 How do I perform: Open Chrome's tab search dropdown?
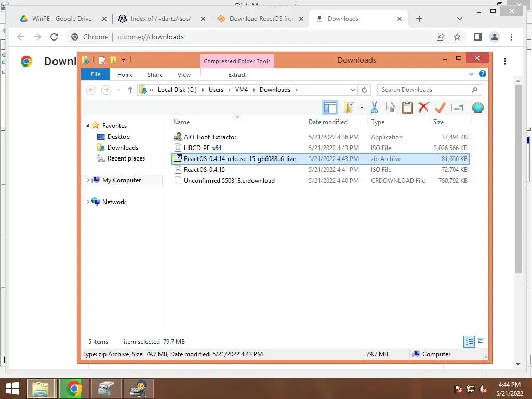coord(459,19)
